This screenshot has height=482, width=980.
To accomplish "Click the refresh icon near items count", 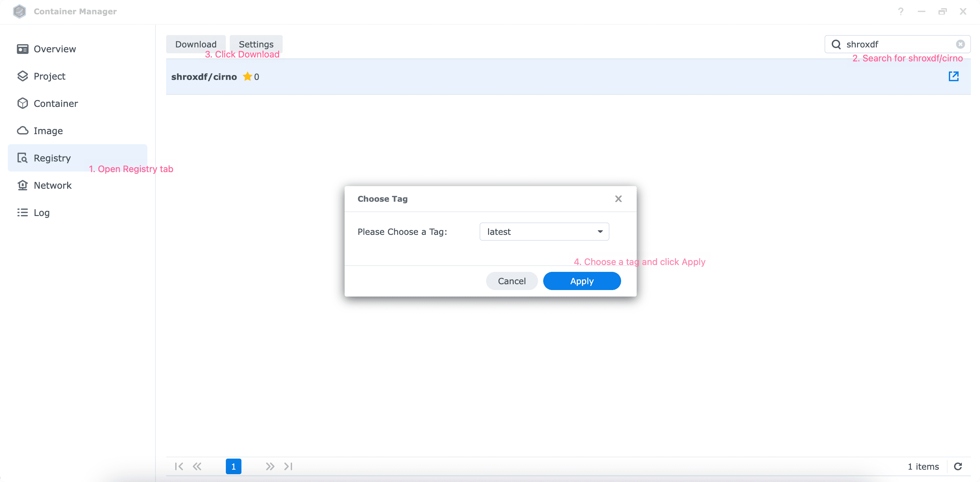I will (958, 466).
